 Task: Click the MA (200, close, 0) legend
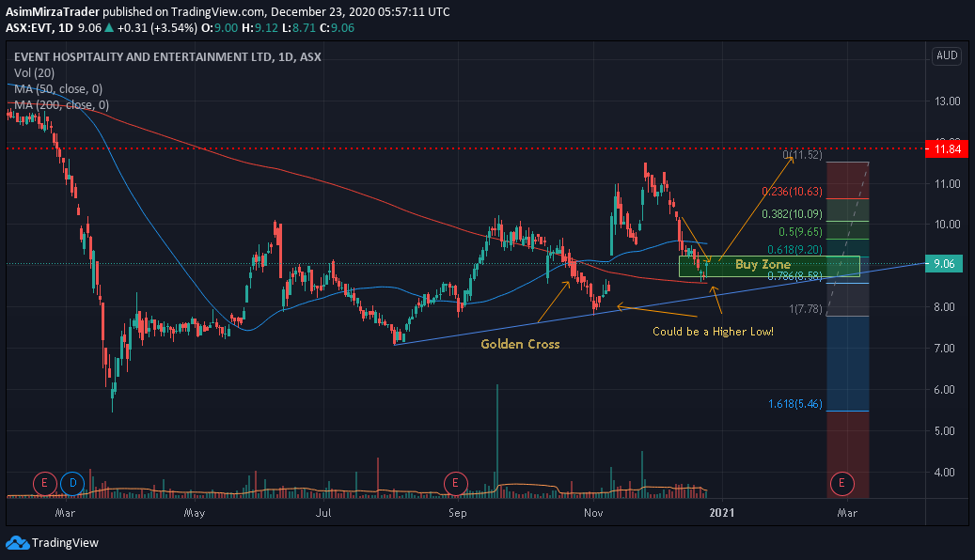pos(61,105)
